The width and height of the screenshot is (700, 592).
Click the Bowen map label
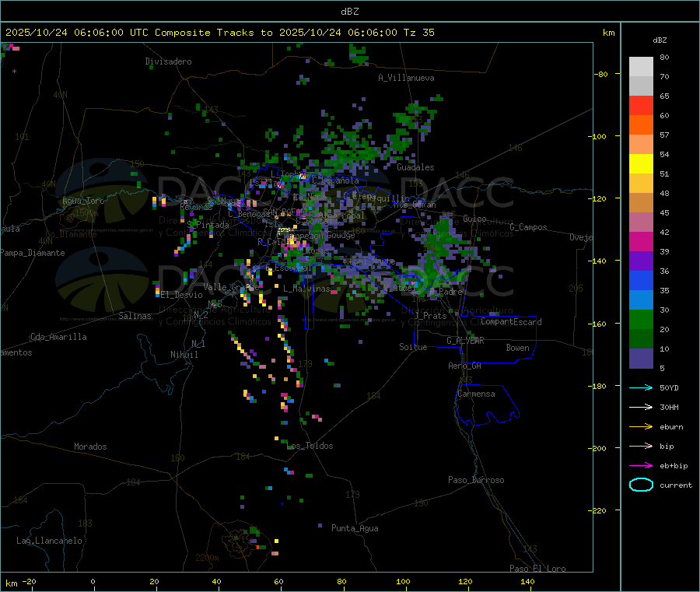[x=518, y=348]
